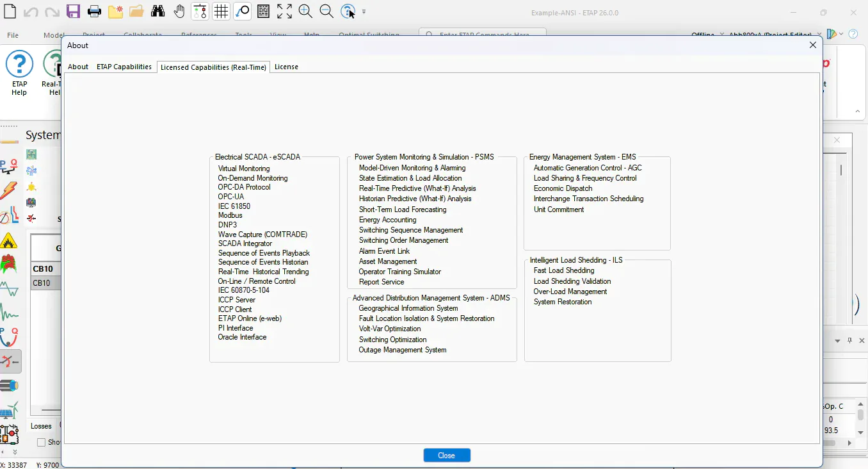Toggle the grid display icon
This screenshot has width=868, height=469.
pyautogui.click(x=221, y=12)
